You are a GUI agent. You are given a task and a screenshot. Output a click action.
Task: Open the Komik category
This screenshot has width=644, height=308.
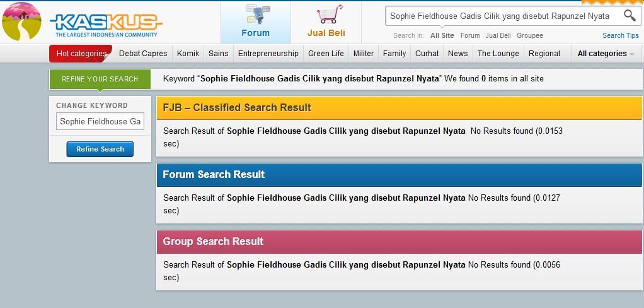point(188,54)
